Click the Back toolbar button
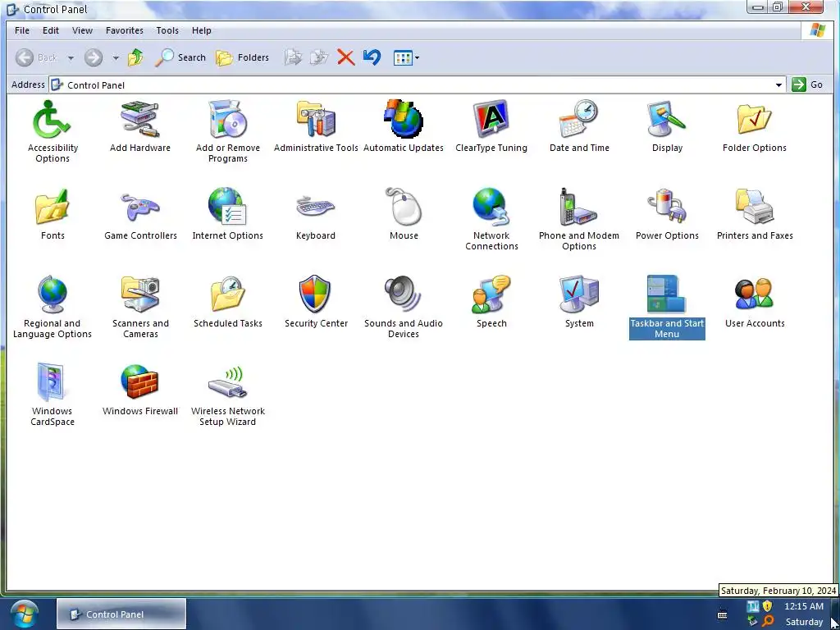 [36, 57]
